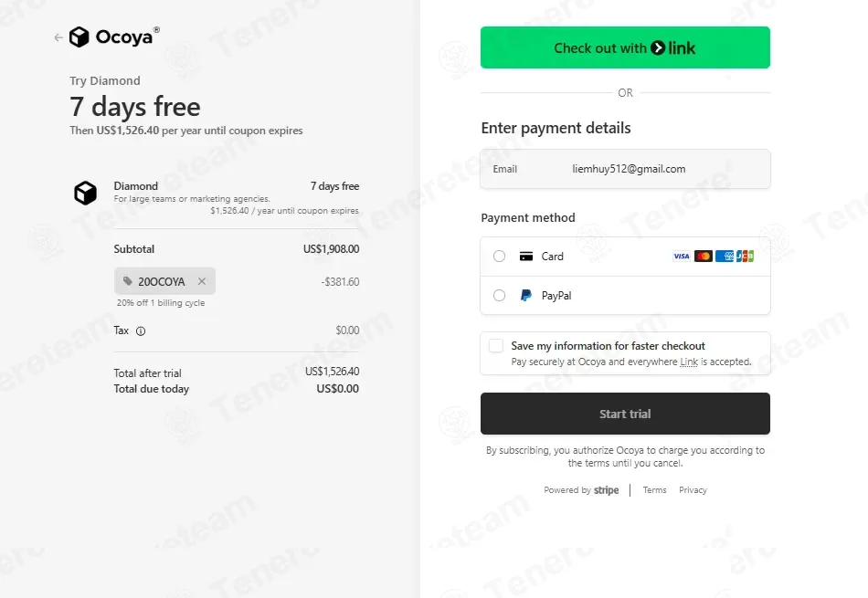Check Save my information for faster checkout

496,346
